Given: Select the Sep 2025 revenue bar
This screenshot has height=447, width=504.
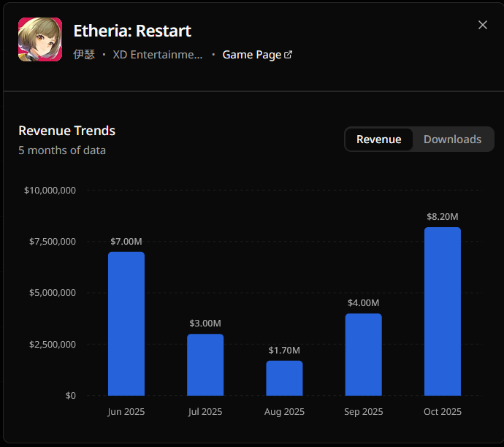Looking at the screenshot, I should (363, 354).
